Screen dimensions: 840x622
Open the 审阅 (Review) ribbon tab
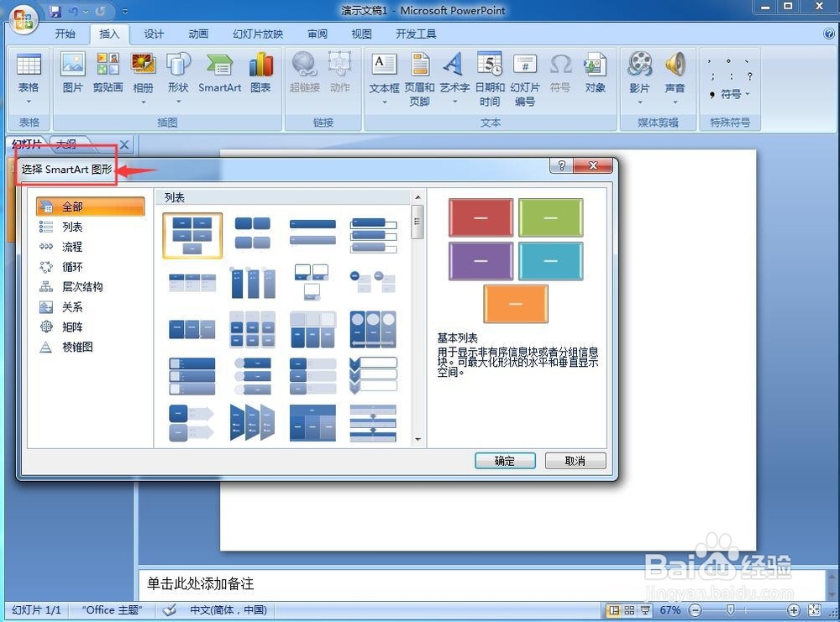(318, 34)
